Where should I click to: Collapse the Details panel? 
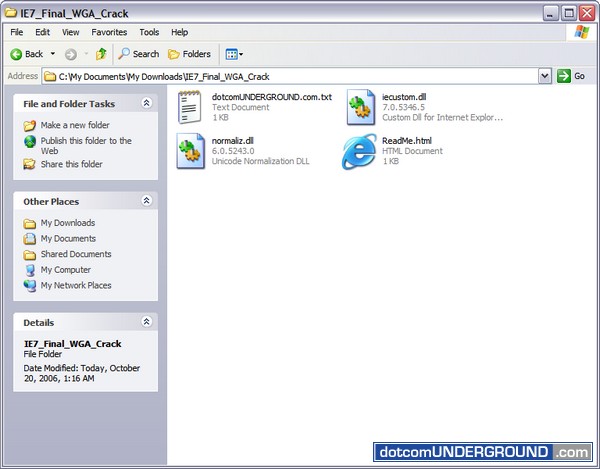[147, 321]
